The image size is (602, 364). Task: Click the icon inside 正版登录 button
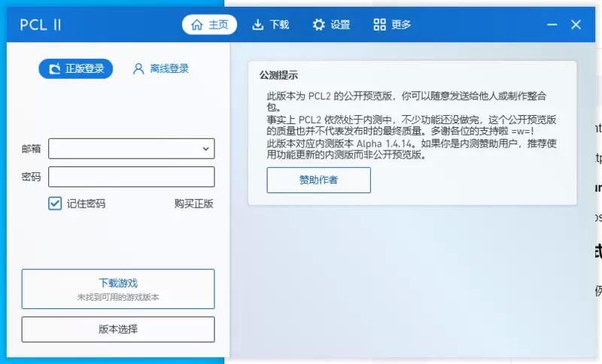point(54,68)
